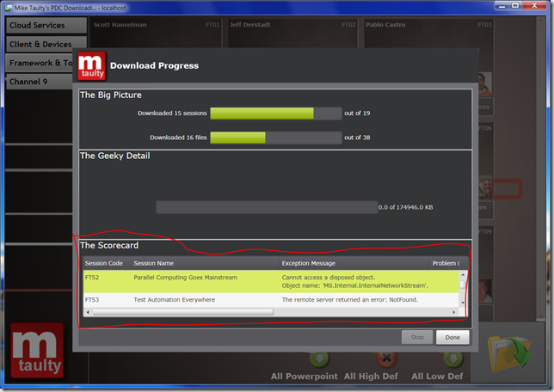Open Channel 9 category
This screenshot has width=554, height=392.
click(40, 82)
